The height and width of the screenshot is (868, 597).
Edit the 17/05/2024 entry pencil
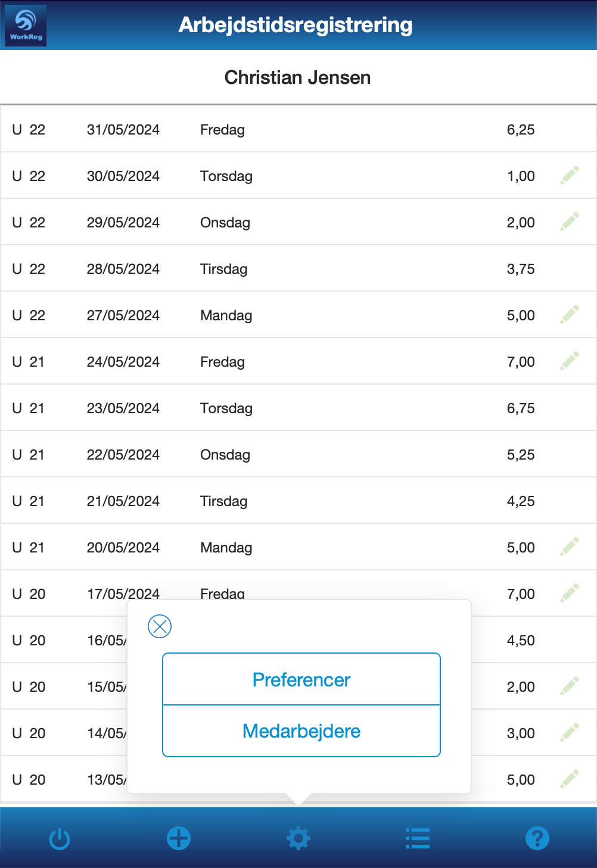(x=570, y=594)
